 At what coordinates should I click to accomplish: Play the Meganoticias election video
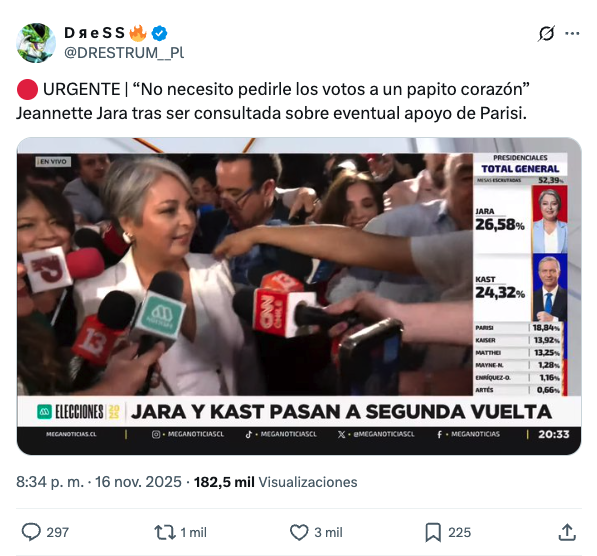(299, 296)
